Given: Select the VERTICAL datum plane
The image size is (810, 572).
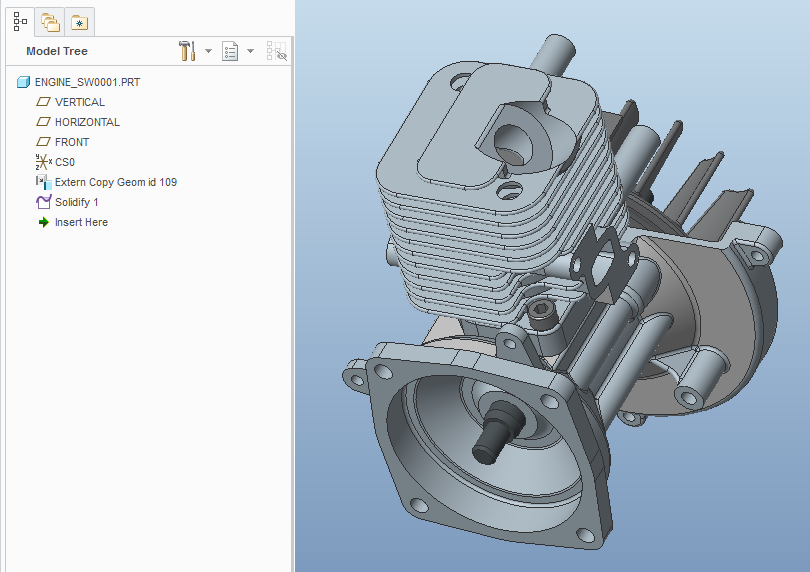Looking at the screenshot, I should click(80, 102).
